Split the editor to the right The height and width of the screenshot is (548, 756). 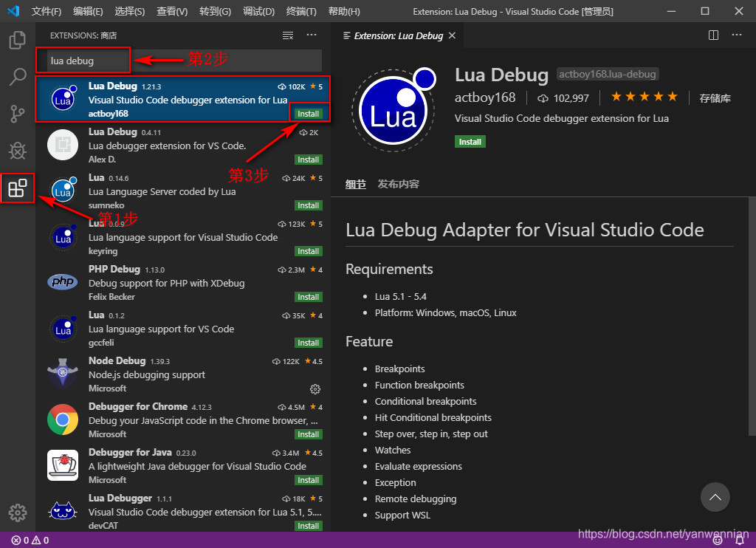pos(713,35)
